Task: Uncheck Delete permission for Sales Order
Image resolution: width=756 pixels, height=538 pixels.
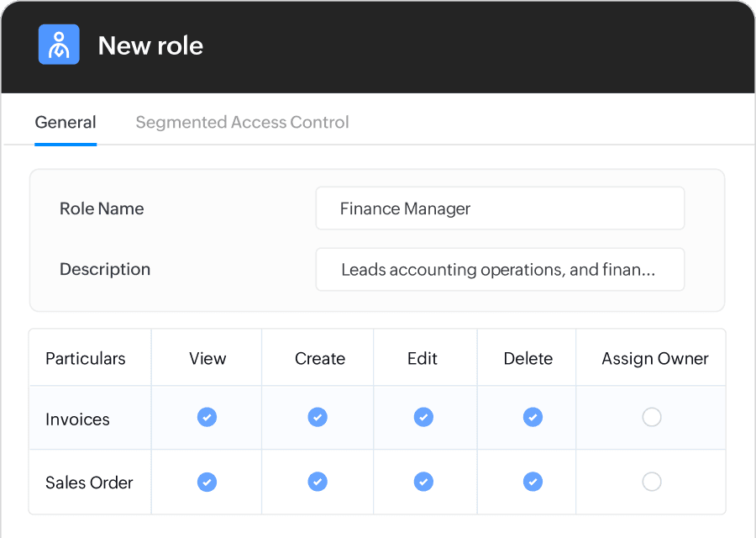Action: tap(533, 482)
